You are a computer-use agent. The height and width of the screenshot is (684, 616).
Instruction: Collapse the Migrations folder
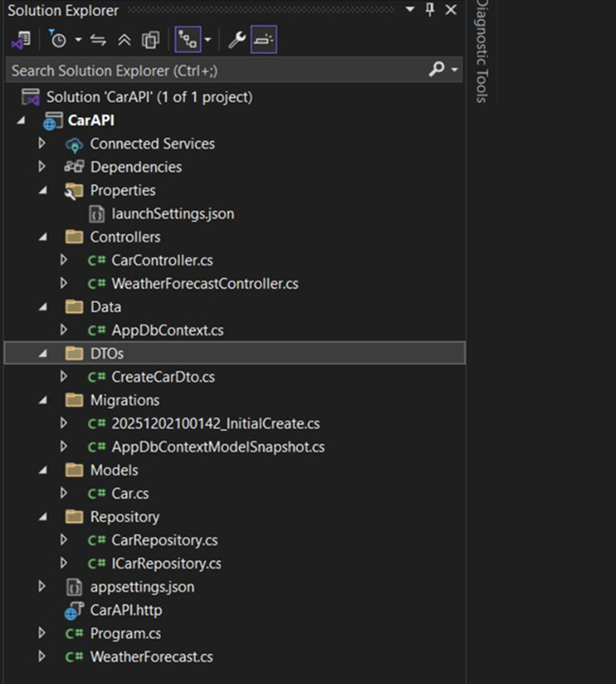[x=43, y=400]
